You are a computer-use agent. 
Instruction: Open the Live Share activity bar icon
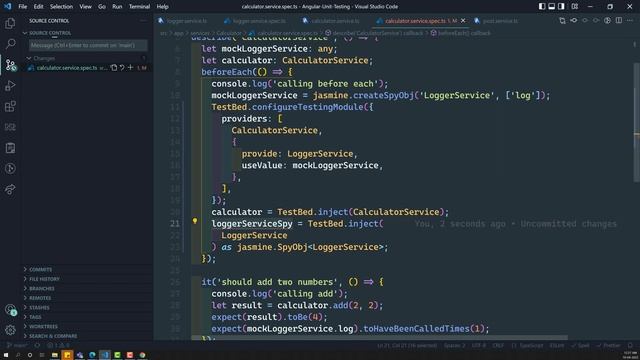(10, 189)
